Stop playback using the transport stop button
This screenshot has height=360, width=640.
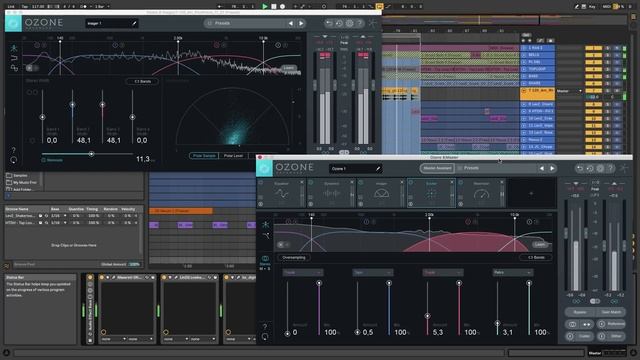[274, 7]
